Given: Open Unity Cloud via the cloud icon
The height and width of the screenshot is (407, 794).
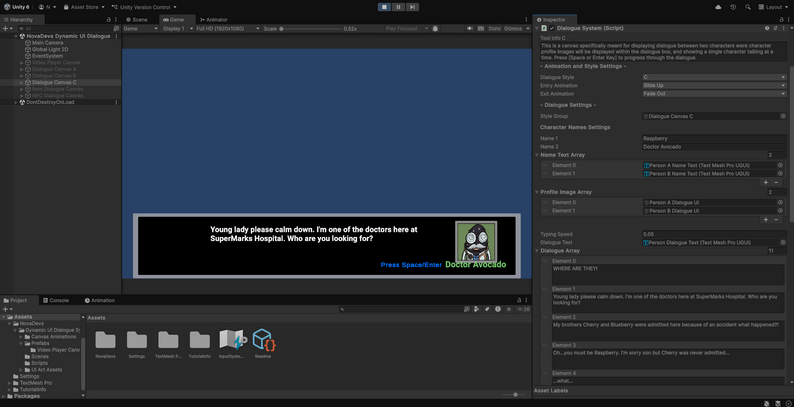Looking at the screenshot, I should point(718,7).
